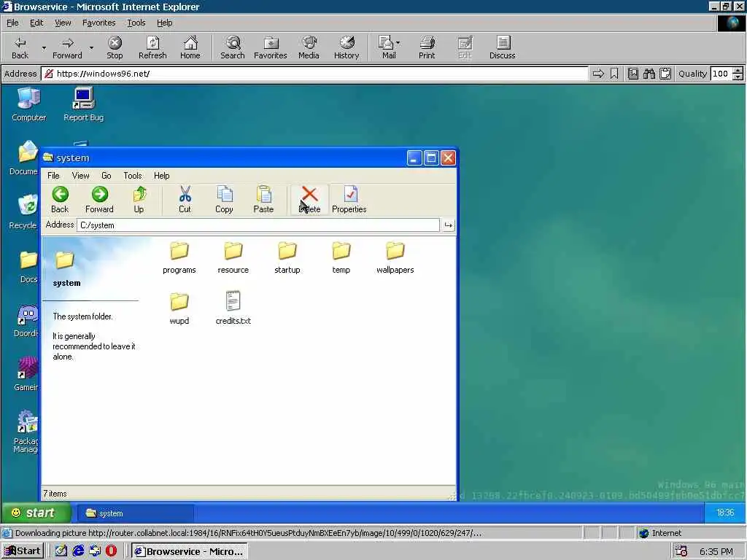Click the bookmark icon beside the address bar
Image resolution: width=747 pixels, height=560 pixels.
pyautogui.click(x=614, y=74)
